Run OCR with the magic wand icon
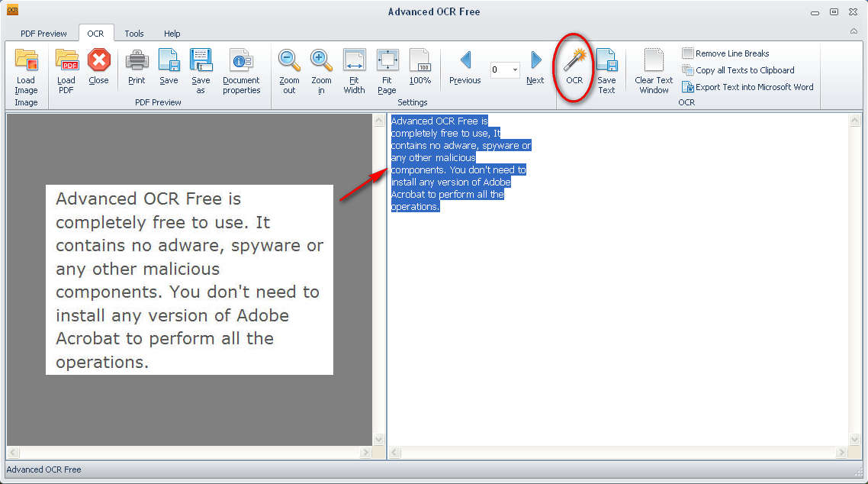Image resolution: width=868 pixels, height=484 pixels. pyautogui.click(x=574, y=61)
